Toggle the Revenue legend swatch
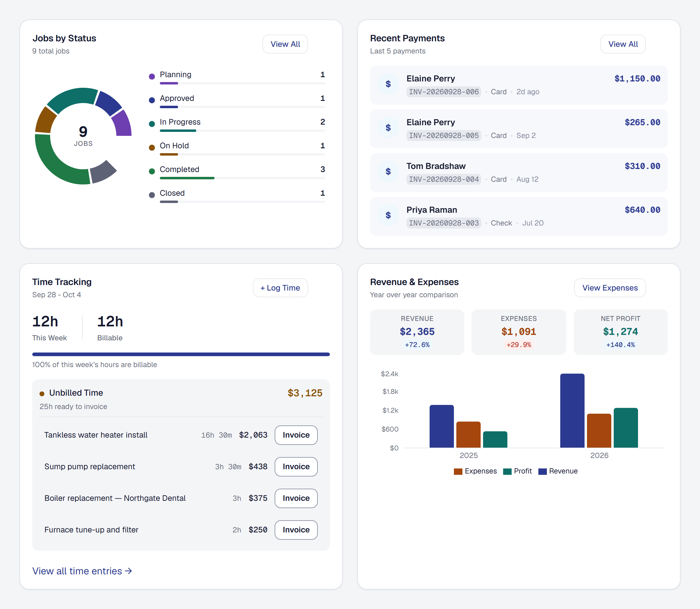Screen dimensions: 700x609 (x=542, y=471)
